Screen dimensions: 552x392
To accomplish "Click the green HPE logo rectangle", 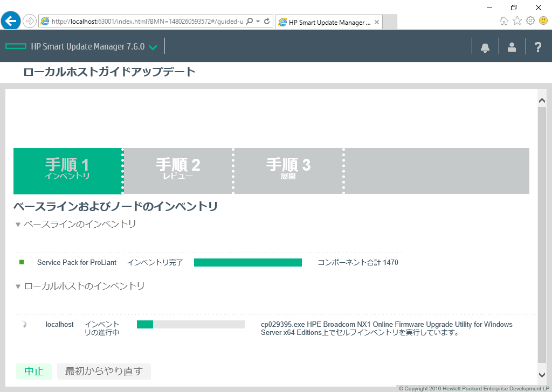I will pyautogui.click(x=16, y=46).
